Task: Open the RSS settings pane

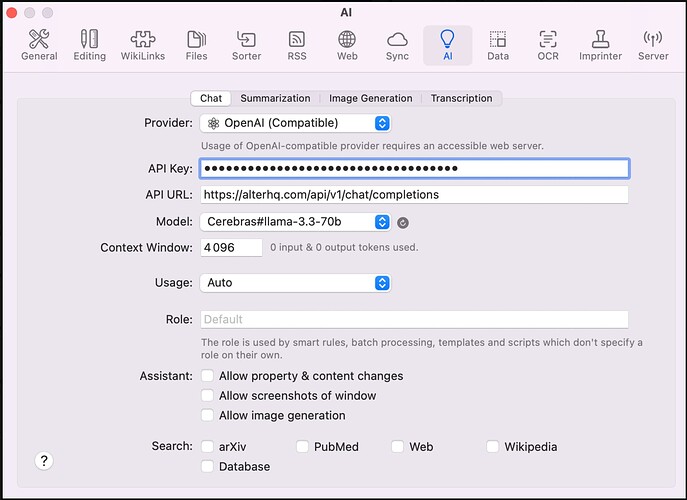Action: coord(297,45)
